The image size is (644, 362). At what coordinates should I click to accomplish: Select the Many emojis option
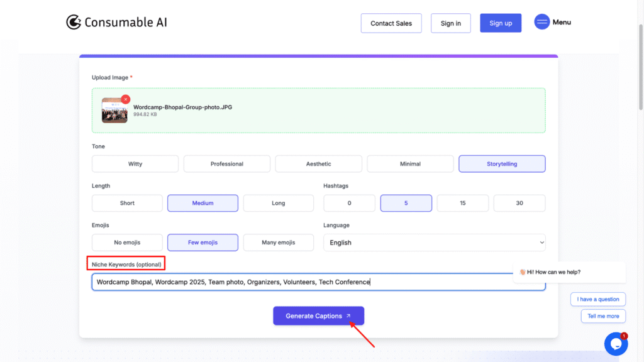pos(279,243)
